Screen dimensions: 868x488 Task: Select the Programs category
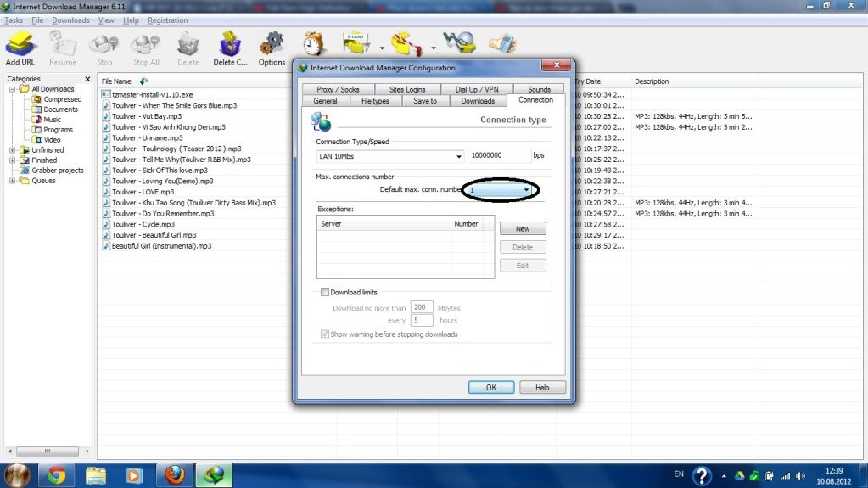tap(59, 130)
